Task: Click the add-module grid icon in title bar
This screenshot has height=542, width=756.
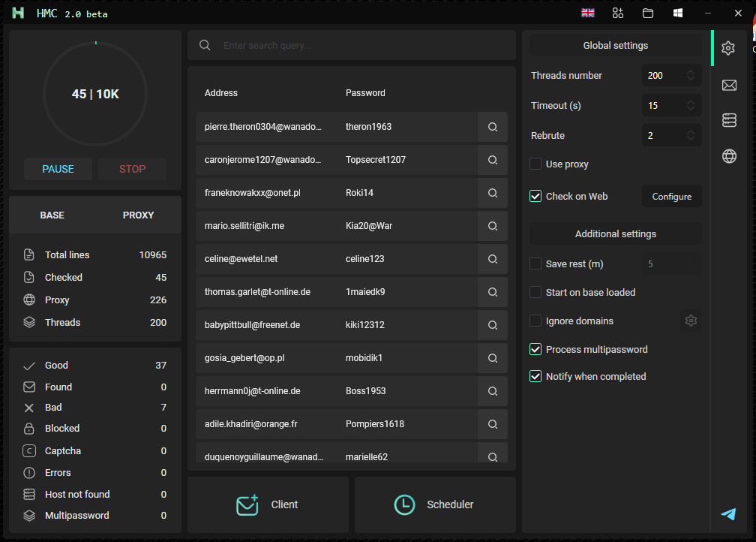Action: [x=618, y=13]
